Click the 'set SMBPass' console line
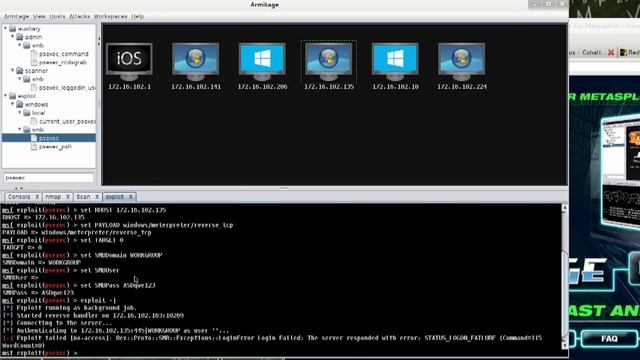The height and width of the screenshot is (360, 640). 79,285
